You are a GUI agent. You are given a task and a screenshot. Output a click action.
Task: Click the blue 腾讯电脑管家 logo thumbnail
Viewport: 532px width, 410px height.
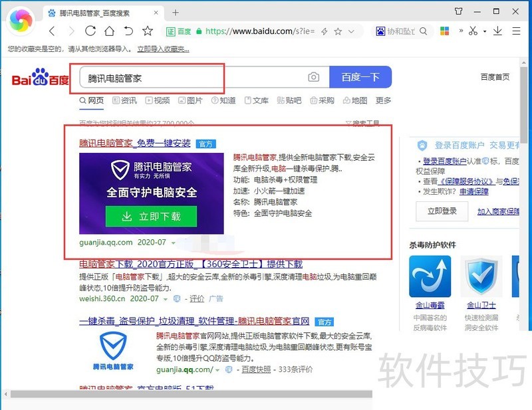pyautogui.click(x=113, y=351)
